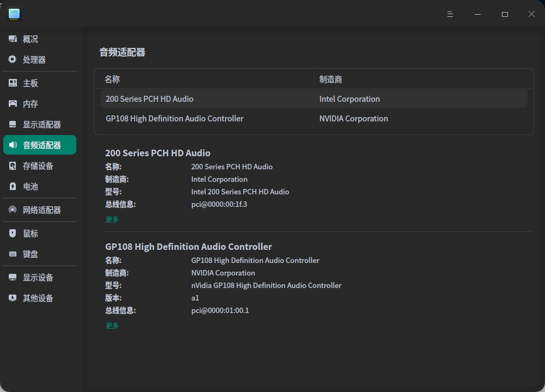Image resolution: width=545 pixels, height=392 pixels.
Task: Click the mouse (鼠标) sidebar icon
Action: tap(13, 234)
